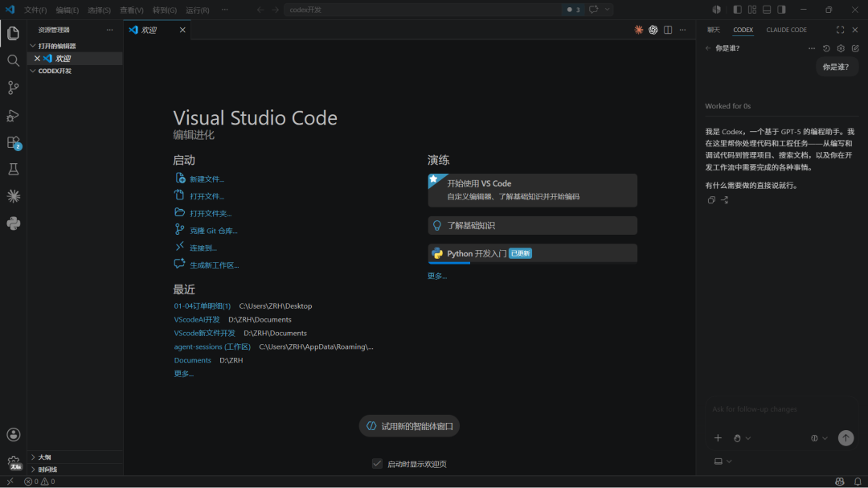The height and width of the screenshot is (488, 868).
Task: Open the 编辑(E) menu
Action: coord(67,10)
